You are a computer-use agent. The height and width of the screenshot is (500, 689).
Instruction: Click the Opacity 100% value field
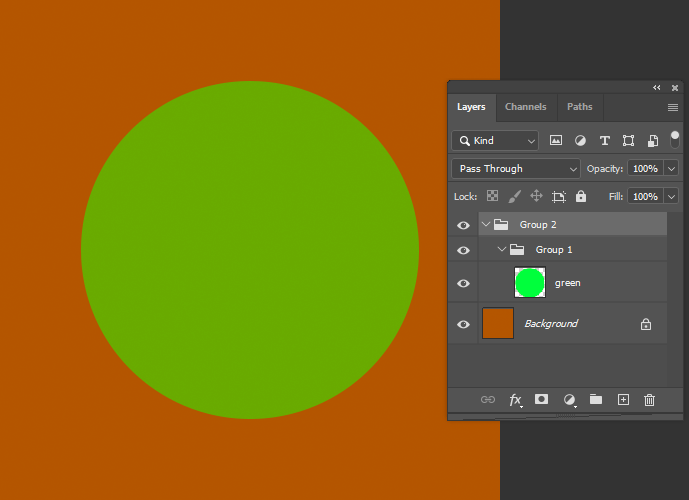point(645,169)
